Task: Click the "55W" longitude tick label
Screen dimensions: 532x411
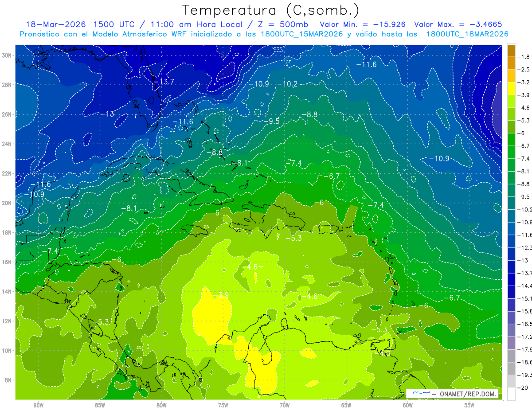Action: click(469, 405)
